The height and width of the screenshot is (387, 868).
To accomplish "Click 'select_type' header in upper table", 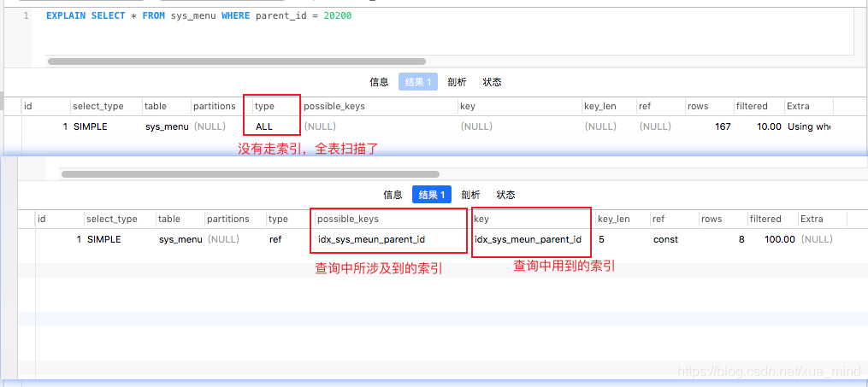I will (x=98, y=106).
